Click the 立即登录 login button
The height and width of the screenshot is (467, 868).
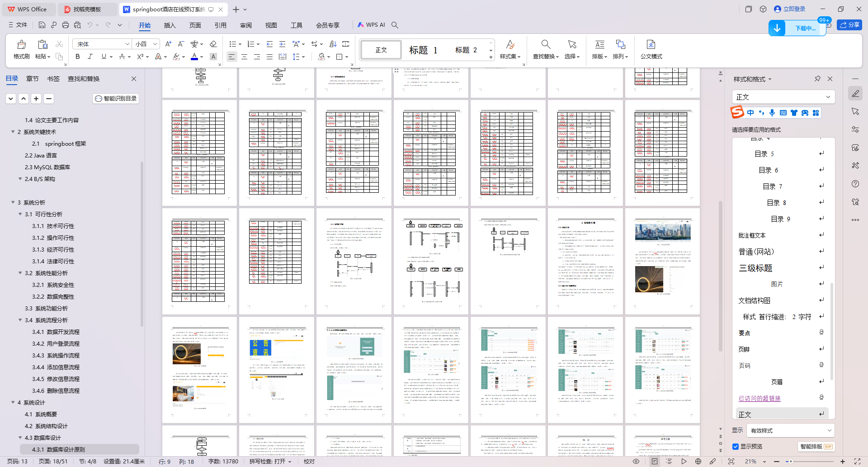[790, 9]
